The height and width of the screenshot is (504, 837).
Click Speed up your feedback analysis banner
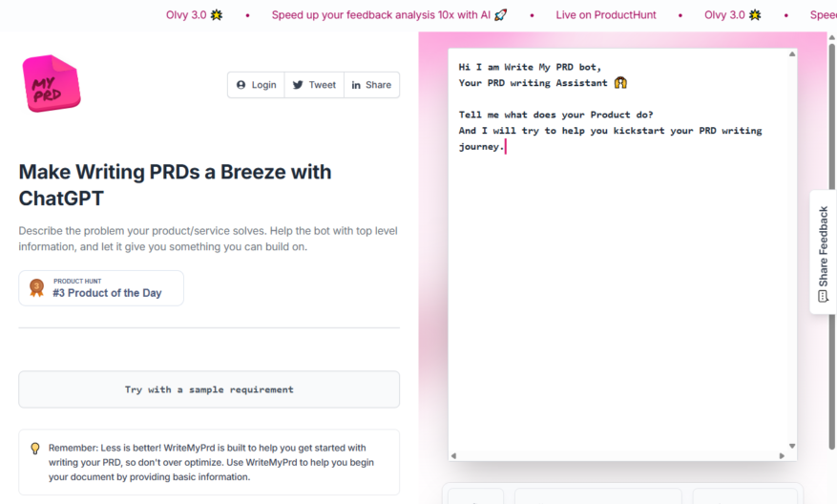click(x=389, y=15)
